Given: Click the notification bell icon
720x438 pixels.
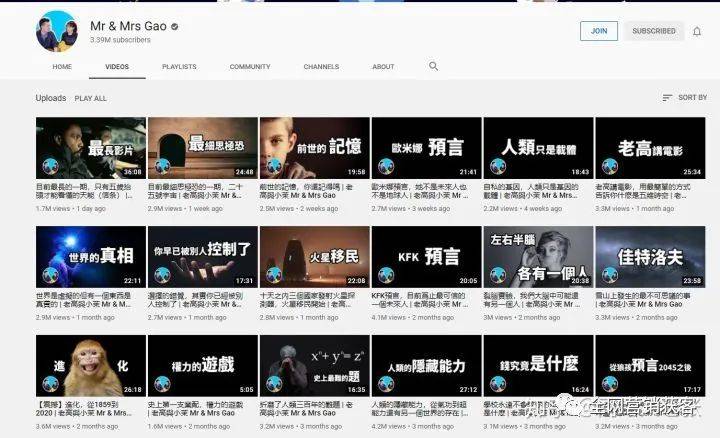Looking at the screenshot, I should click(697, 31).
